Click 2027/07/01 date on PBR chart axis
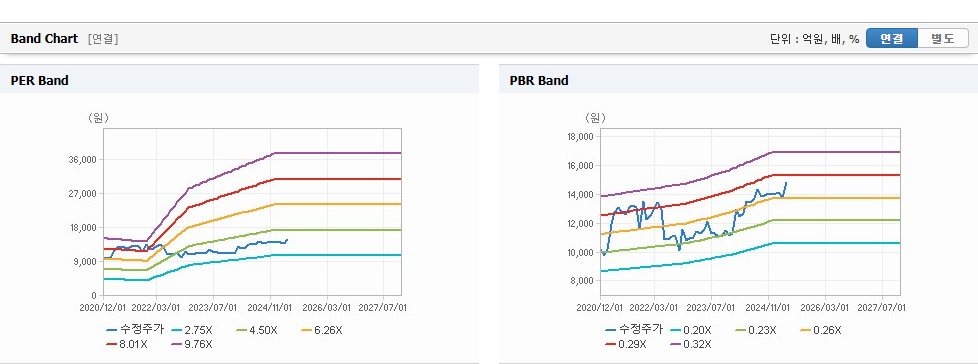The image size is (978, 364). tap(881, 308)
